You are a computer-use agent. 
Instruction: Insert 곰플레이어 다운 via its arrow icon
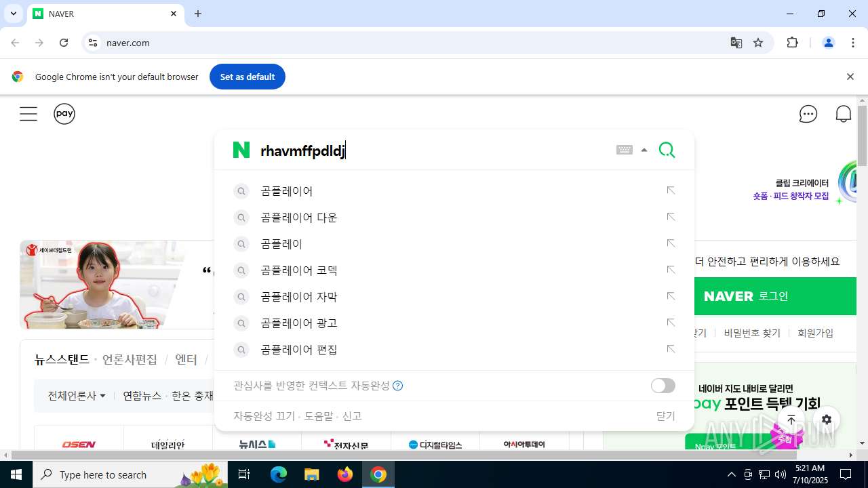671,218
